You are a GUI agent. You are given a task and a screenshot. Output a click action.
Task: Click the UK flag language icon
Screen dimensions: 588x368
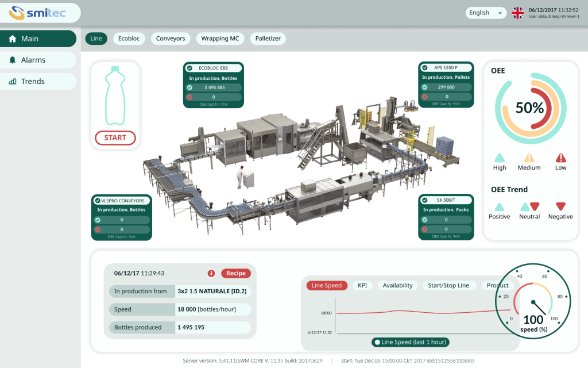(x=518, y=13)
